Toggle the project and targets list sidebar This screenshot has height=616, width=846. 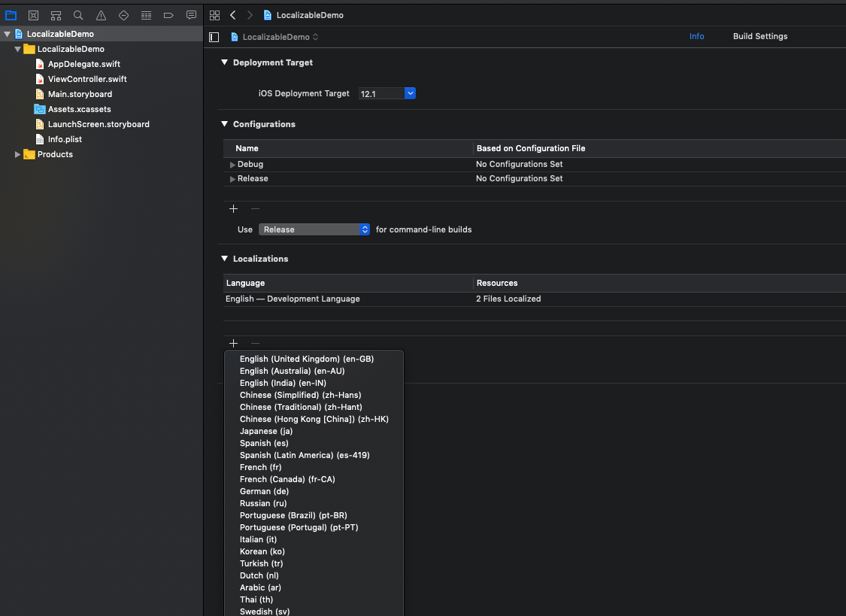pos(214,37)
